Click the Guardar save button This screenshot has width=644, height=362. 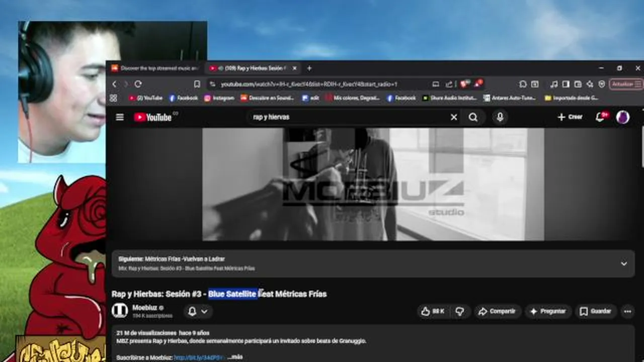(595, 312)
